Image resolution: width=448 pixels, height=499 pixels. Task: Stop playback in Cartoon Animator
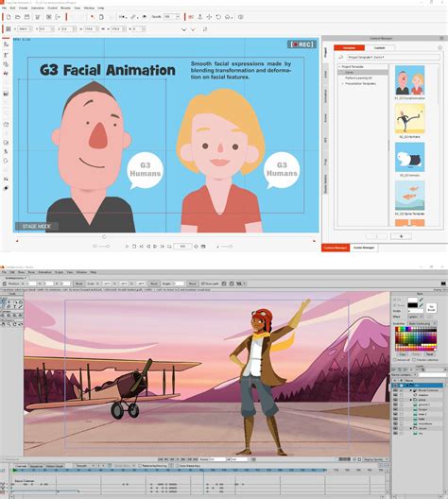(134, 247)
